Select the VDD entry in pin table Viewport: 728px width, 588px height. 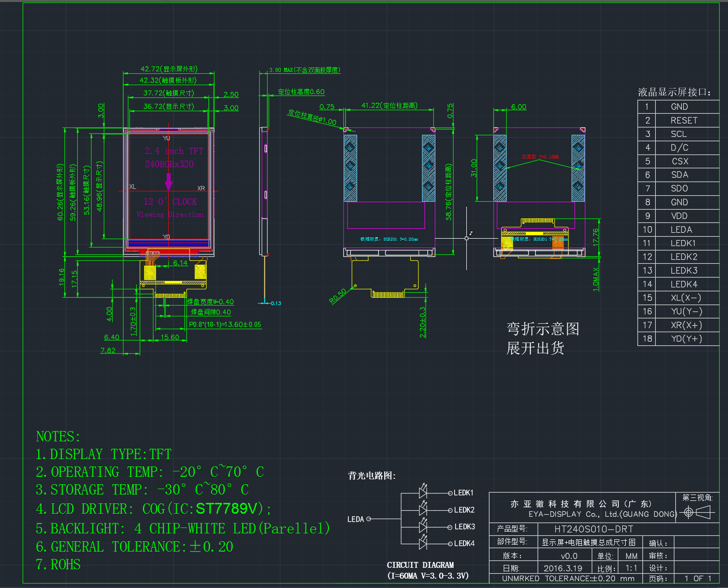679,216
